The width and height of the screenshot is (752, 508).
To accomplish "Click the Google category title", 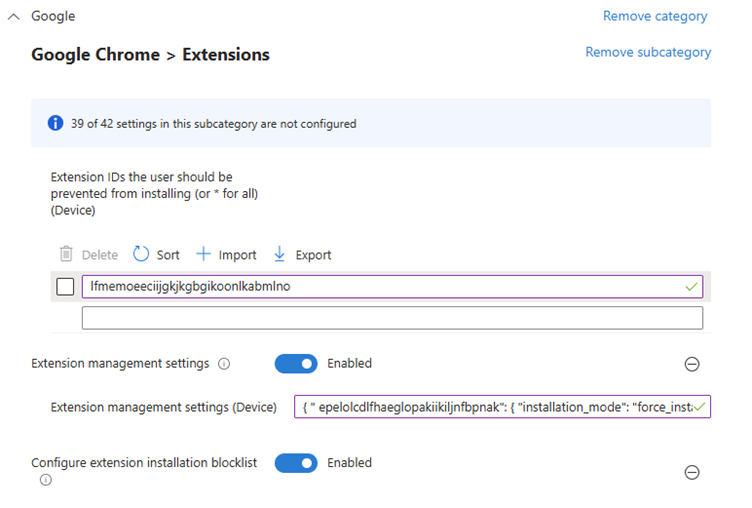I will pos(53,16).
